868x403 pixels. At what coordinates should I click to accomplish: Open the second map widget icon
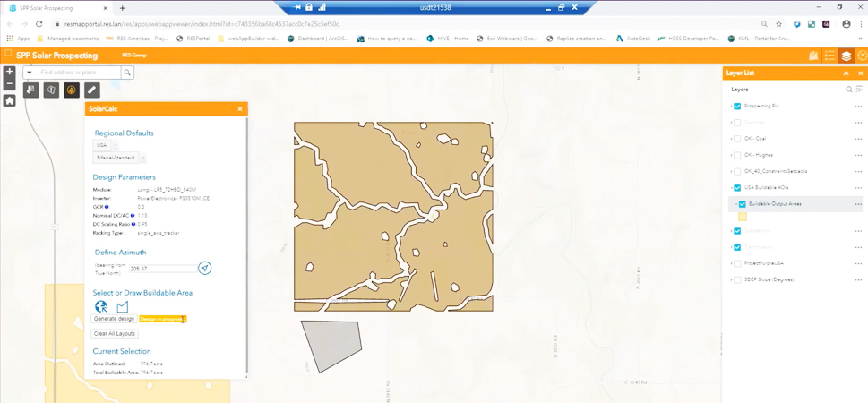pyautogui.click(x=51, y=90)
